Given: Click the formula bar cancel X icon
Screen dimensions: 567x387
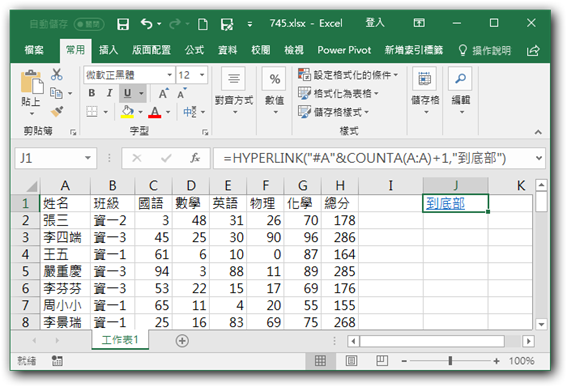Looking at the screenshot, I should point(137,158).
